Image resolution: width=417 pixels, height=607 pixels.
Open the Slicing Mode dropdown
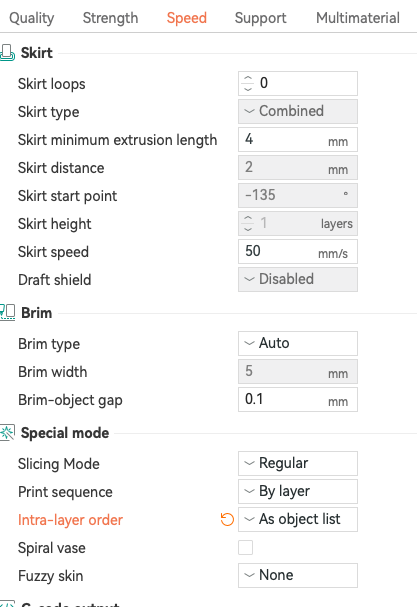point(298,463)
